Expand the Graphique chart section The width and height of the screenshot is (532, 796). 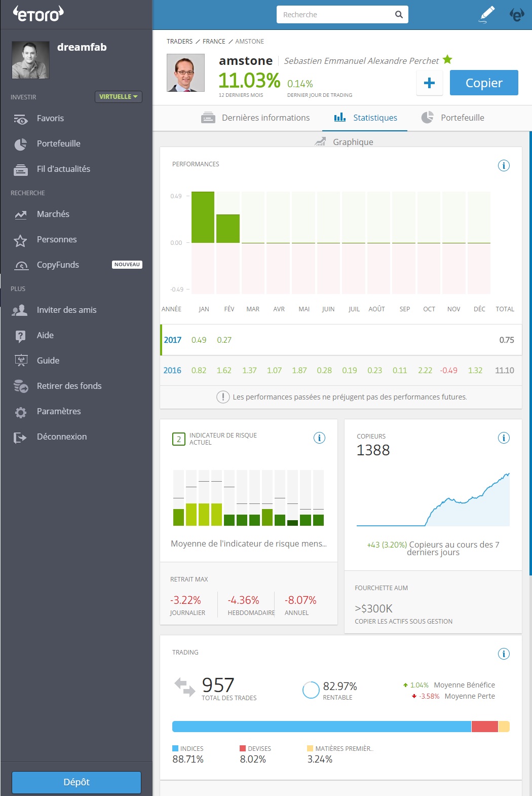(x=345, y=142)
